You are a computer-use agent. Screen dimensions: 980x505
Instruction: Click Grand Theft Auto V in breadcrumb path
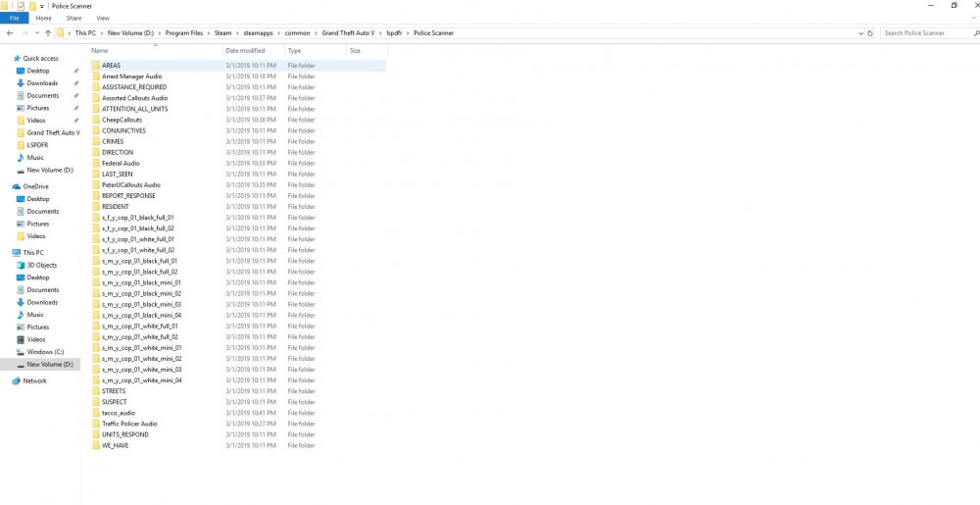[348, 33]
